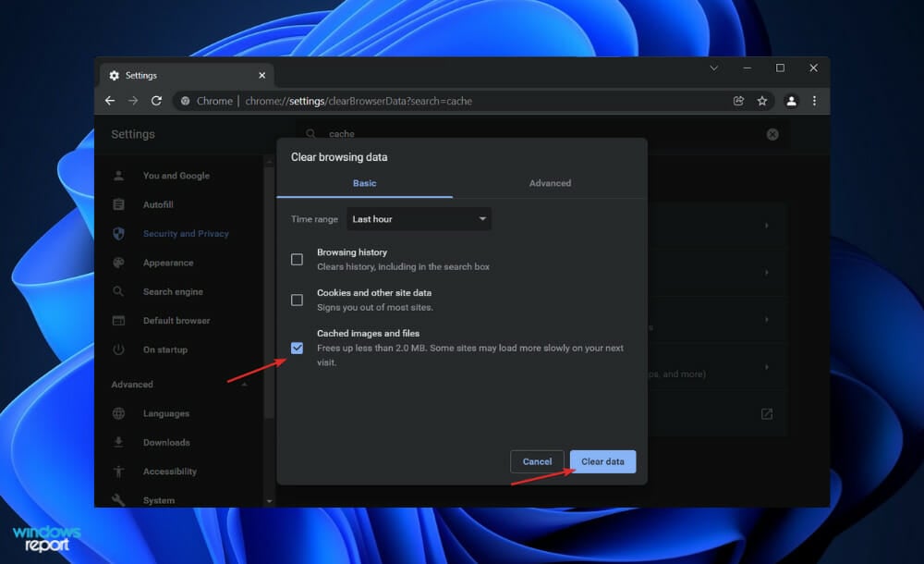This screenshot has height=564, width=924.
Task: Open the Time range dropdown
Action: [x=419, y=219]
